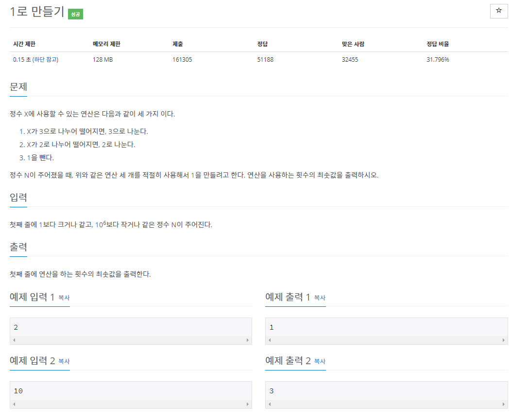Copy 예제 출력 1 with 복사 link

point(320,298)
